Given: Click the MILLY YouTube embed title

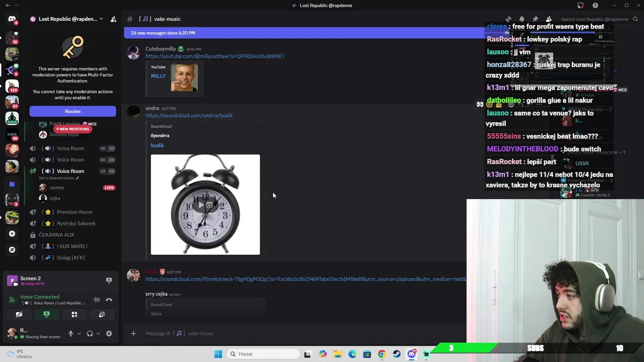Looking at the screenshot, I should (158, 76).
